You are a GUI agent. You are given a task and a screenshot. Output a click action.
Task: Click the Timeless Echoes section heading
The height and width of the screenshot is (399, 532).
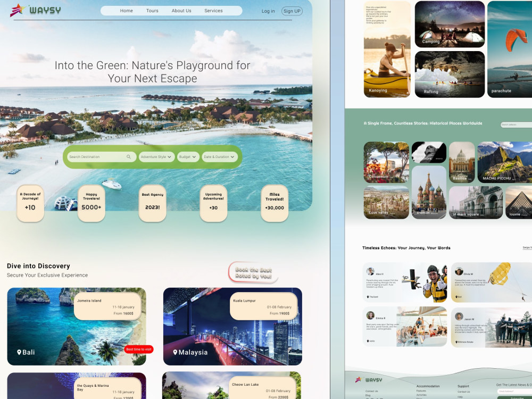point(406,248)
